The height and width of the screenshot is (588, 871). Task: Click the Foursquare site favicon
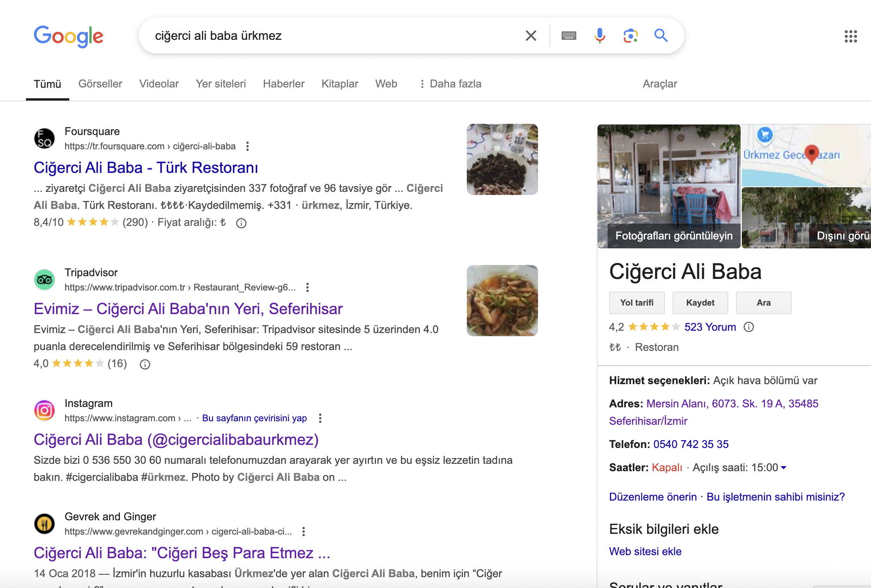(x=44, y=138)
